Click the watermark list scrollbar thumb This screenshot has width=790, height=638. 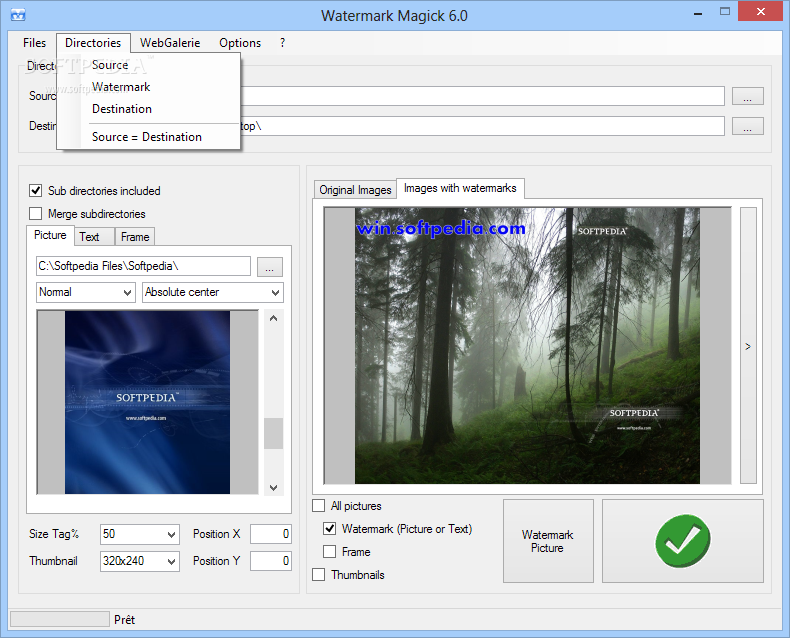[x=274, y=433]
